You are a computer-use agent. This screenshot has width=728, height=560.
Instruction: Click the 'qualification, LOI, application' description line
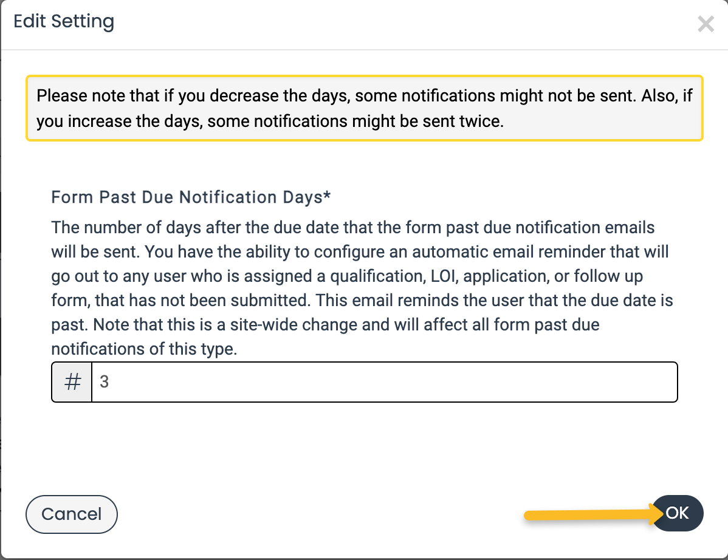pyautogui.click(x=347, y=276)
